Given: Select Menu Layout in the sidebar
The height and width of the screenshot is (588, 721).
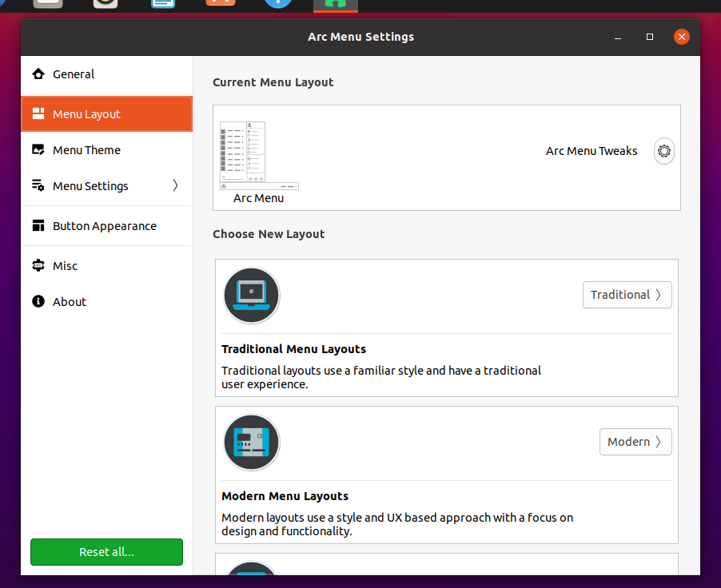Looking at the screenshot, I should [x=106, y=114].
